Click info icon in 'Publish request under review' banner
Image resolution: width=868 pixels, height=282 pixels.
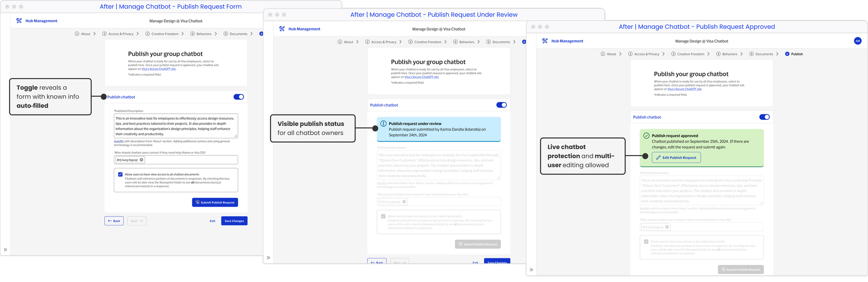383,123
